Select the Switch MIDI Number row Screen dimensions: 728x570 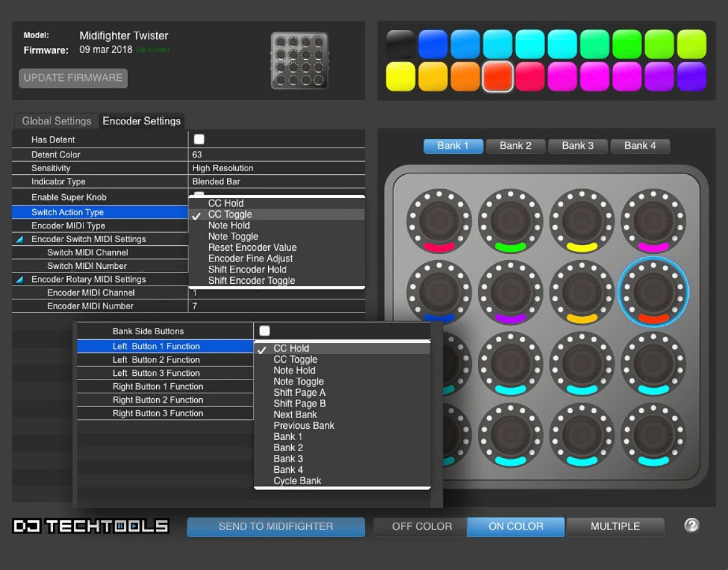pyautogui.click(x=100, y=266)
